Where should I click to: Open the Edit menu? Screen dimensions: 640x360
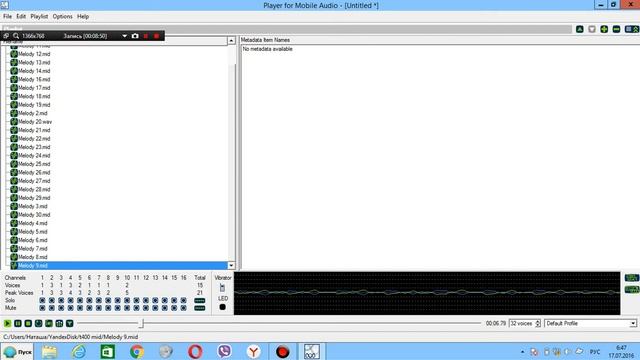coord(21,16)
